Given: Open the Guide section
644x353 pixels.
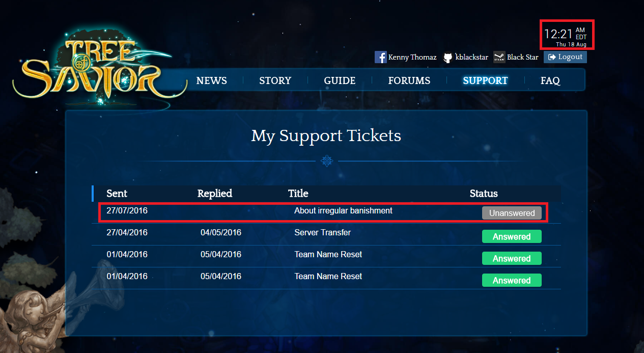Looking at the screenshot, I should pos(340,80).
